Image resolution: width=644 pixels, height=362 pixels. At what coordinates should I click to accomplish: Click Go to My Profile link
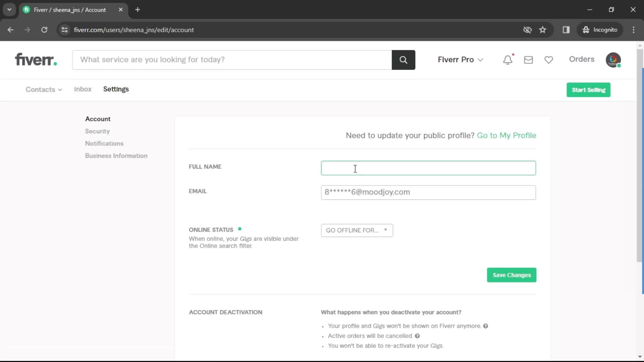pyautogui.click(x=506, y=135)
